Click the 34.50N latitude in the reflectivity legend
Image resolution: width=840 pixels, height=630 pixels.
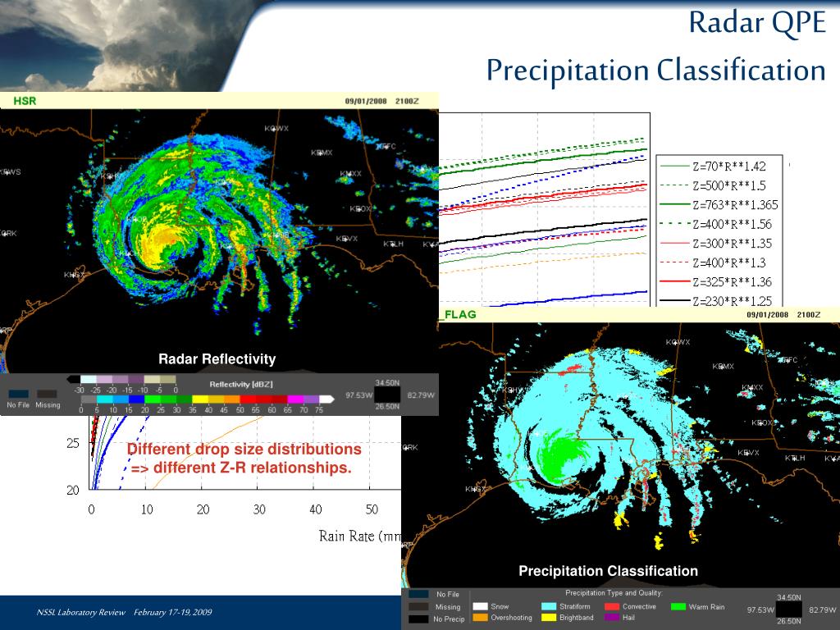(x=387, y=383)
